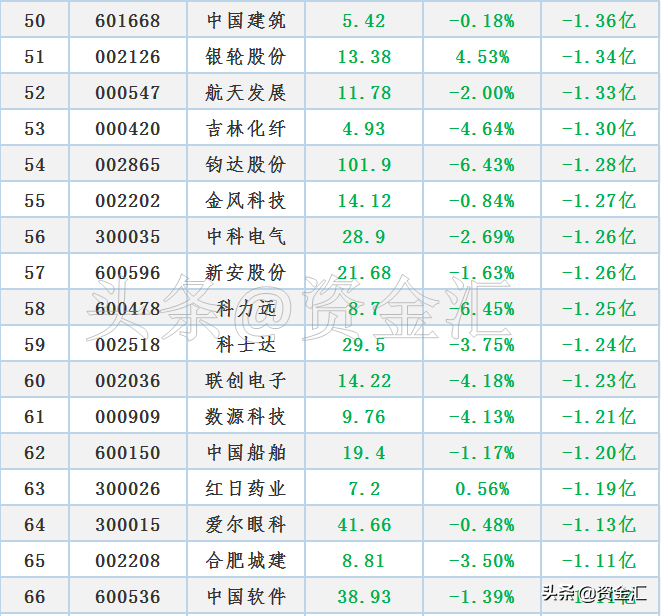Select stock code 000547

(128, 93)
